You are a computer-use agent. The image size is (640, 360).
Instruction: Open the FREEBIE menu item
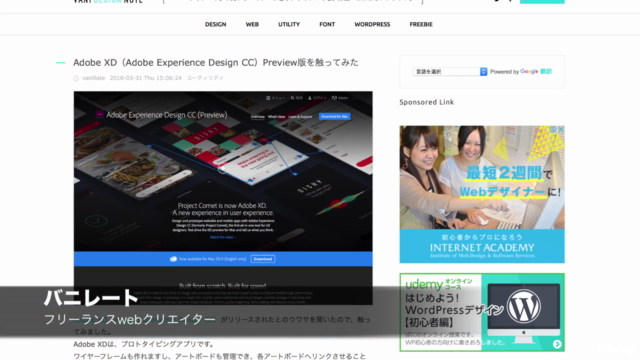click(x=421, y=24)
